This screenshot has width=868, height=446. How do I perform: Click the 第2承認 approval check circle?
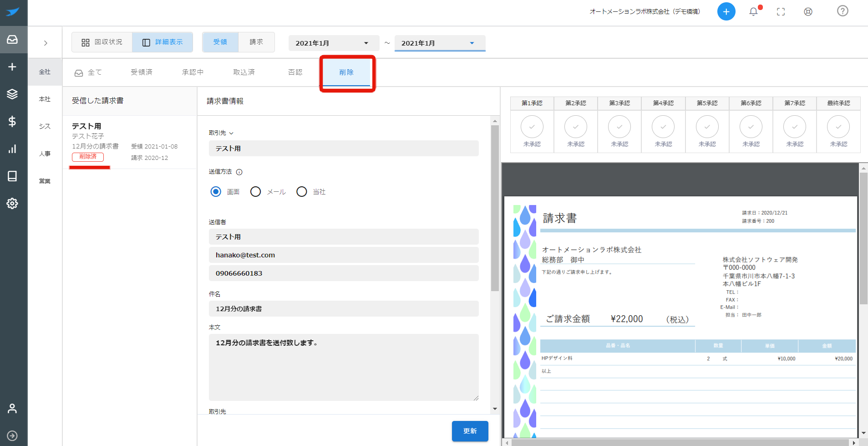576,127
